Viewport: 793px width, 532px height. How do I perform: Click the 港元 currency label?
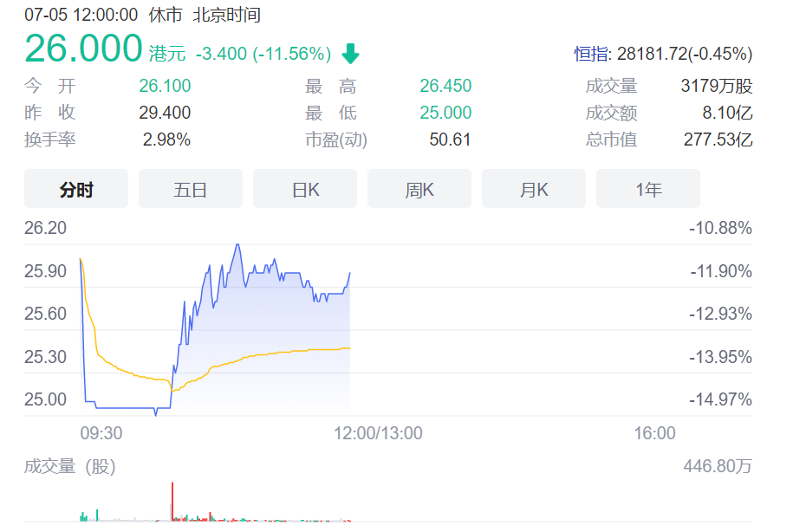click(167, 54)
